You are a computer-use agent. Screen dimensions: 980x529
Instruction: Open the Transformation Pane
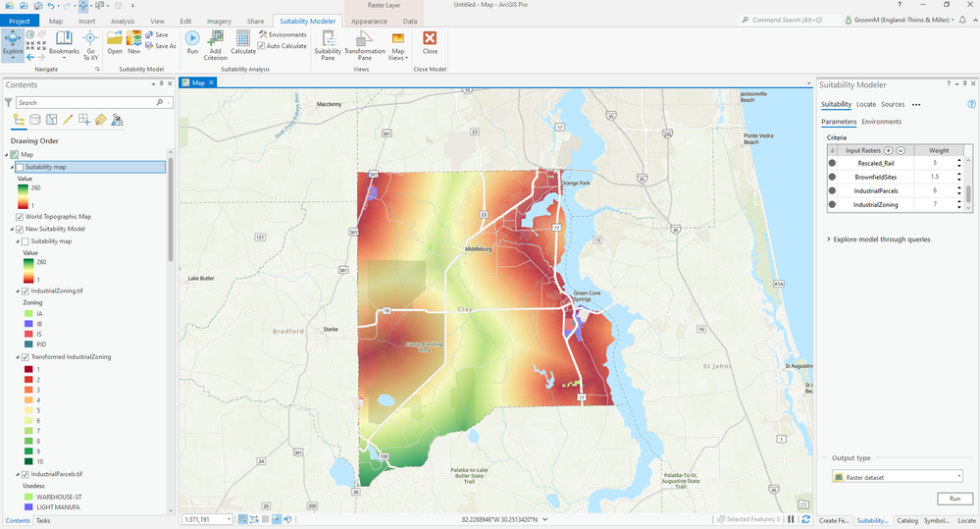point(364,41)
